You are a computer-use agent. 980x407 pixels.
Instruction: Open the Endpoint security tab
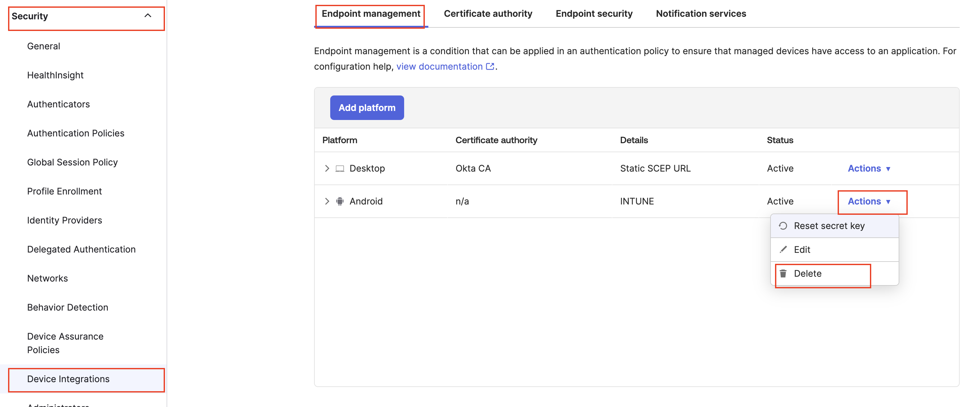pos(594,14)
